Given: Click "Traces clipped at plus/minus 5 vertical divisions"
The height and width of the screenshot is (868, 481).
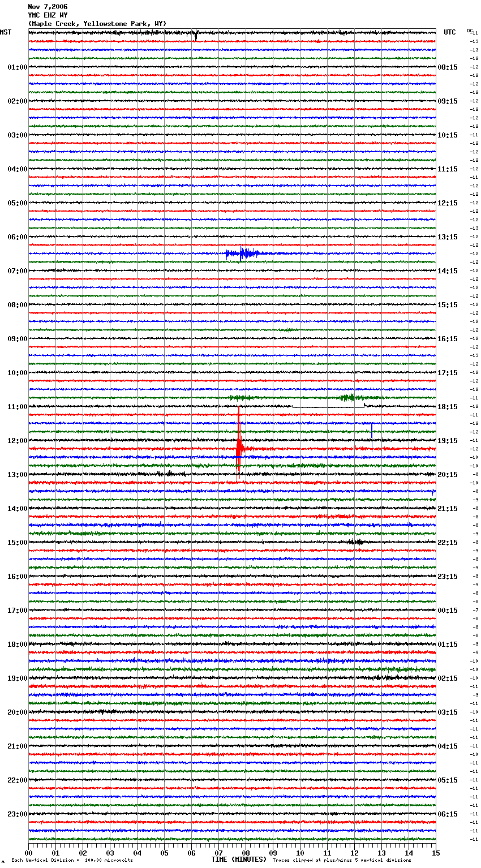Looking at the screenshot, I should click(x=342, y=860).
